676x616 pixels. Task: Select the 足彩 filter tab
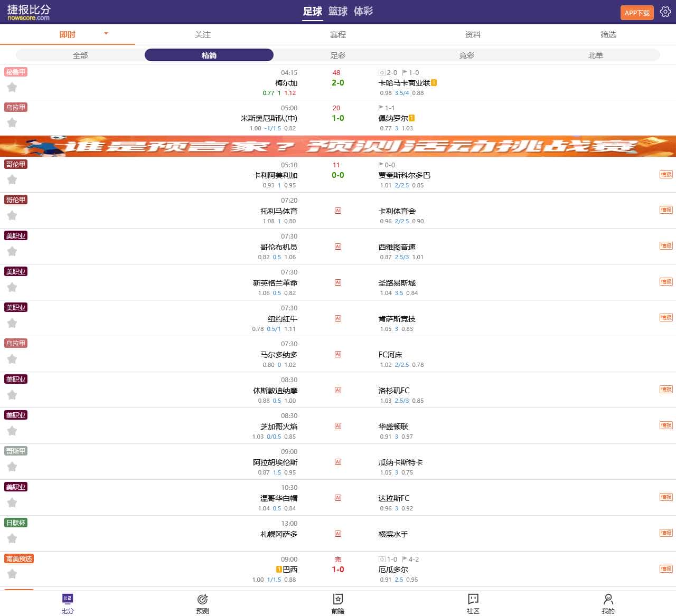[337, 54]
